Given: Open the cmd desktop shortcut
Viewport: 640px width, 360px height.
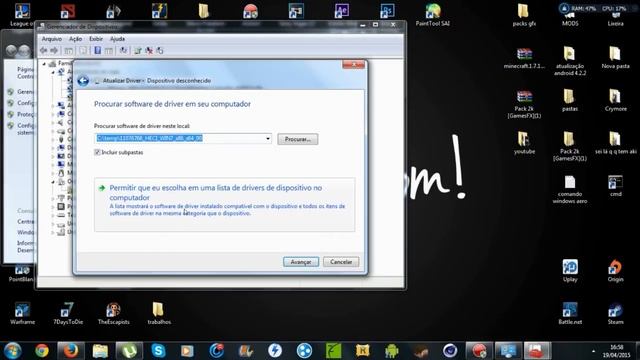Looking at the screenshot, I should (616, 186).
